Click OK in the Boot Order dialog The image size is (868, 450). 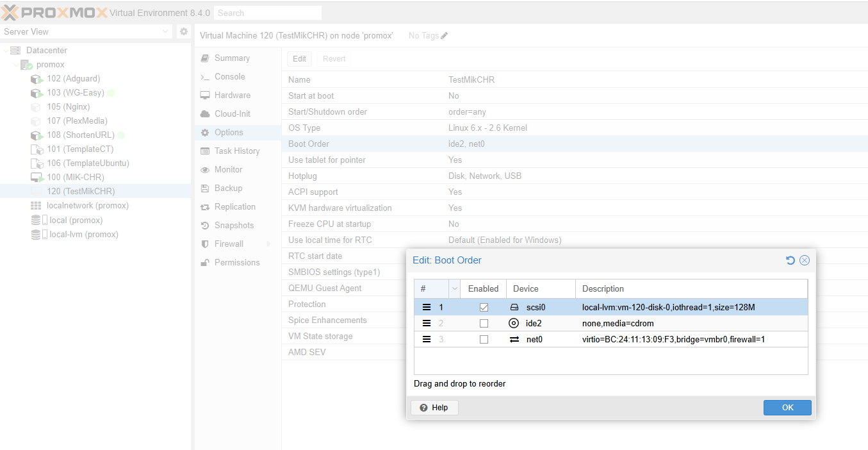click(x=787, y=408)
